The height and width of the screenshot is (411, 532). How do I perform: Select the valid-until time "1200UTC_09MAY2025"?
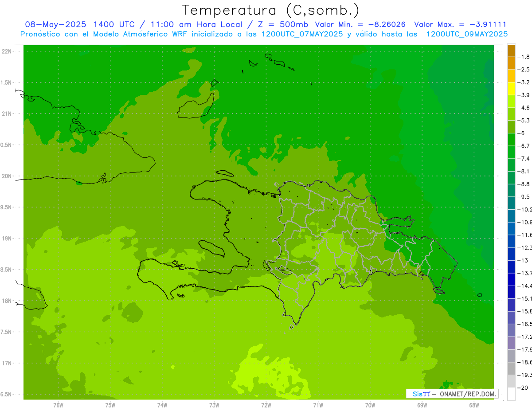467,34
